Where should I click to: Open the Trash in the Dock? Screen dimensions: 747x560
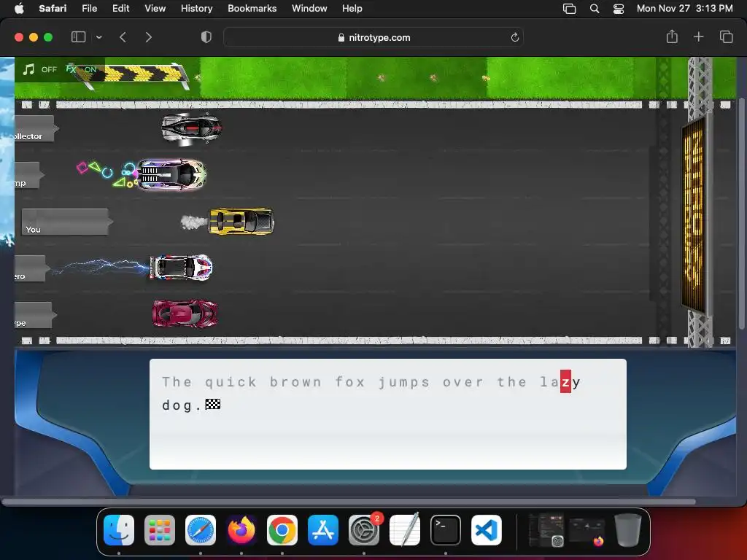click(x=628, y=530)
